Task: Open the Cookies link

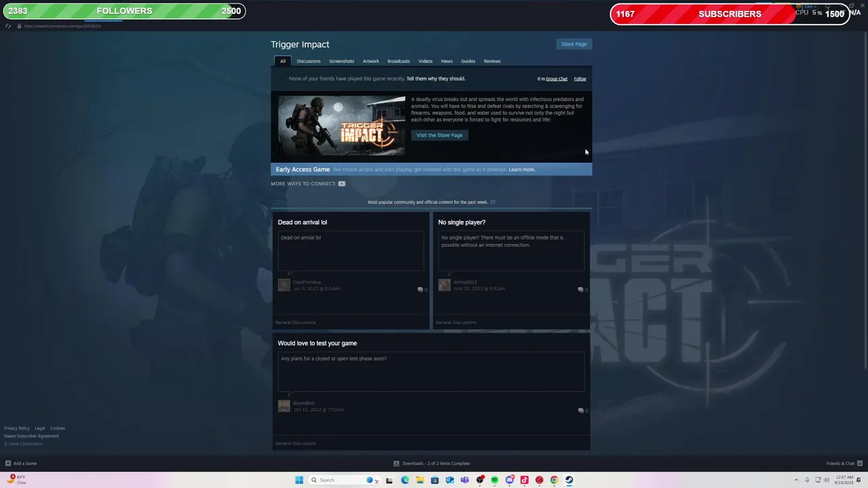Action: point(58,428)
